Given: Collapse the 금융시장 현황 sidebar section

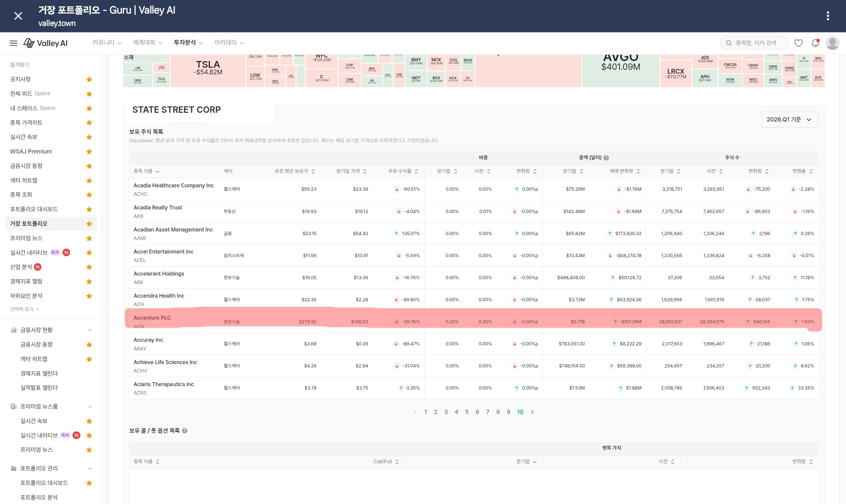Looking at the screenshot, I should (90, 330).
